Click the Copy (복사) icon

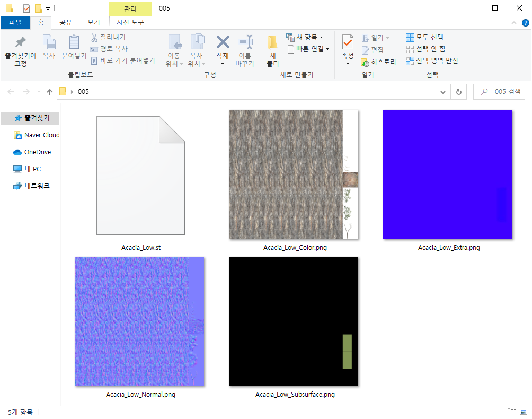point(49,42)
